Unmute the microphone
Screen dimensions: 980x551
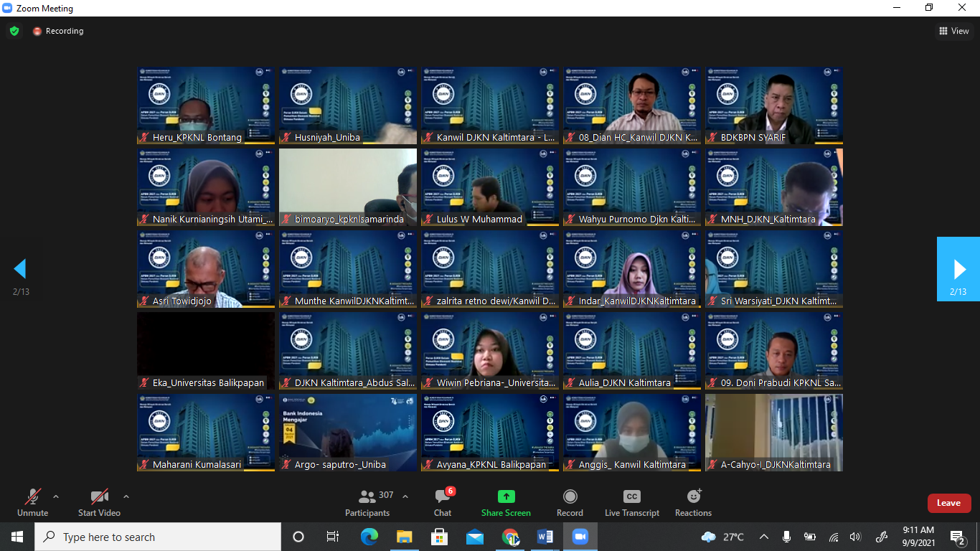(32, 502)
